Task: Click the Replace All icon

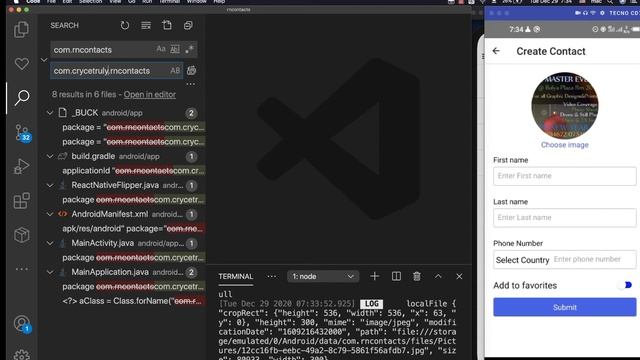Action: pos(191,71)
